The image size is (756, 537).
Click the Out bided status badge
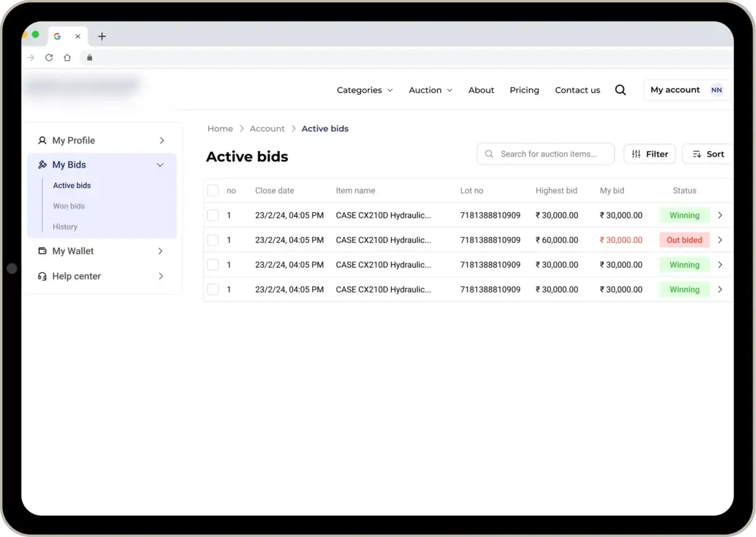click(x=684, y=240)
